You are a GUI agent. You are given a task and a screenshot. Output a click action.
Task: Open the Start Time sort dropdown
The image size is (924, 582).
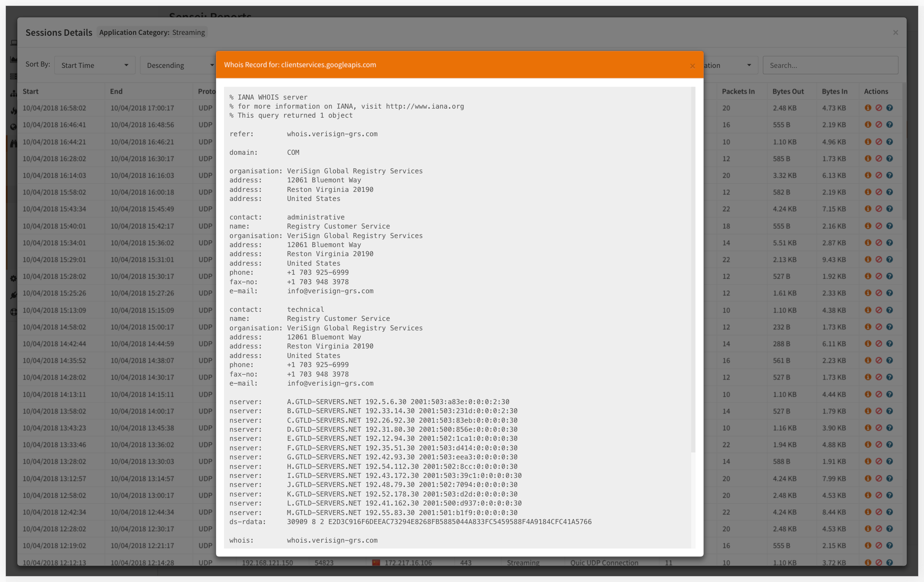pyautogui.click(x=95, y=65)
